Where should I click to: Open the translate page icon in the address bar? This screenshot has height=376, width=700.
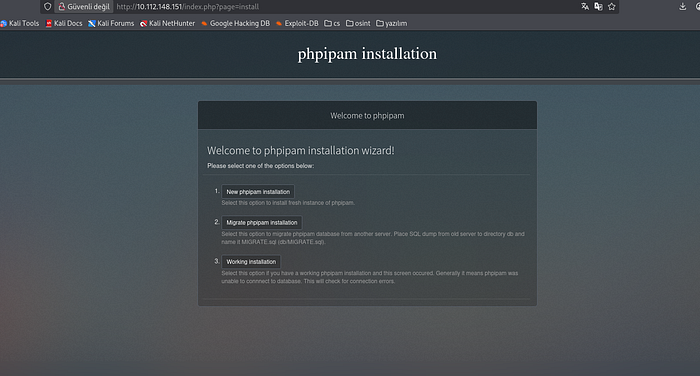(585, 6)
